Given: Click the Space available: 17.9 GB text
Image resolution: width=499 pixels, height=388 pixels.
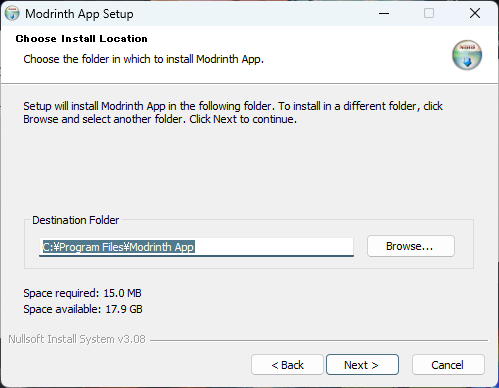Looking at the screenshot, I should tap(83, 309).
